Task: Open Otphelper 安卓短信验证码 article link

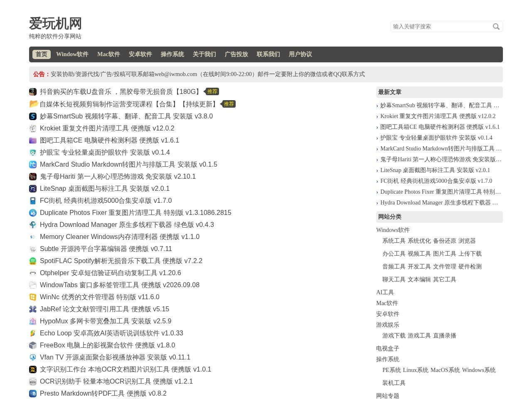Action: coord(111,273)
